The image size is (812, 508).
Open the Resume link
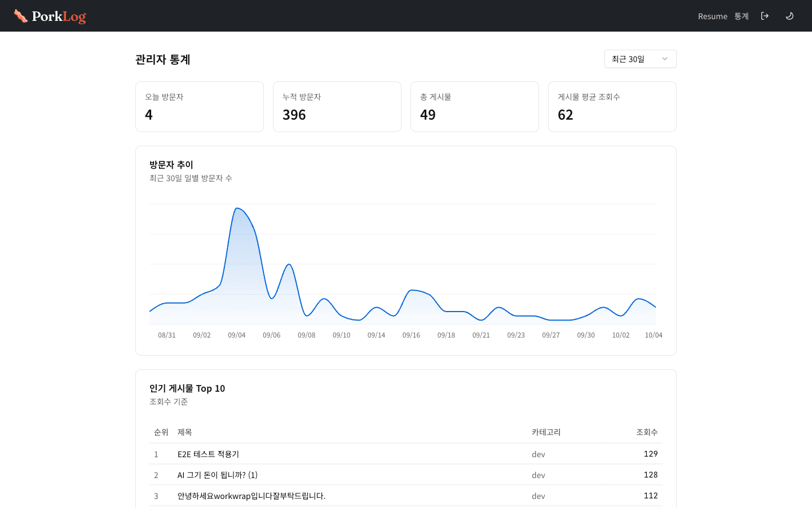713,16
